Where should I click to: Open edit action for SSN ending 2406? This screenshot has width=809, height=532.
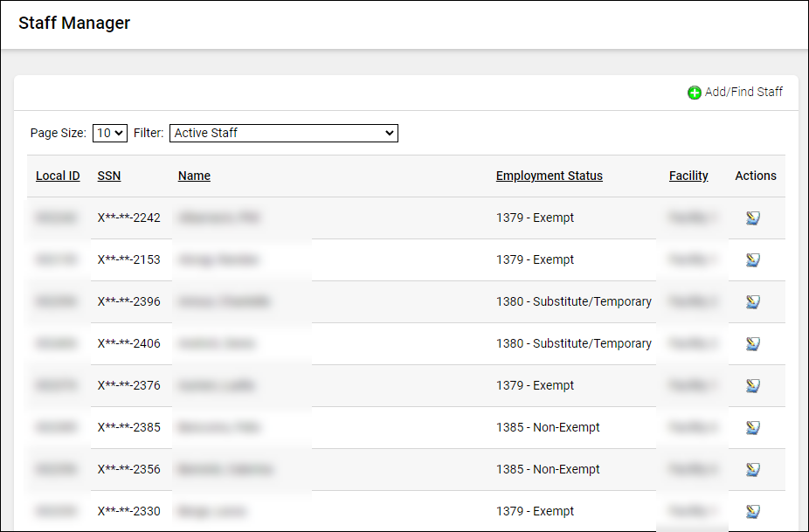pyautogui.click(x=752, y=344)
